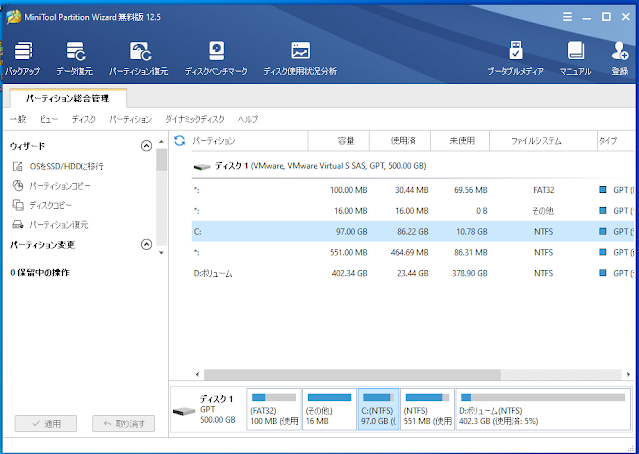639x454 pixels.
Task: Click the horizontal scrollbar right arrow
Action: pos(628,374)
